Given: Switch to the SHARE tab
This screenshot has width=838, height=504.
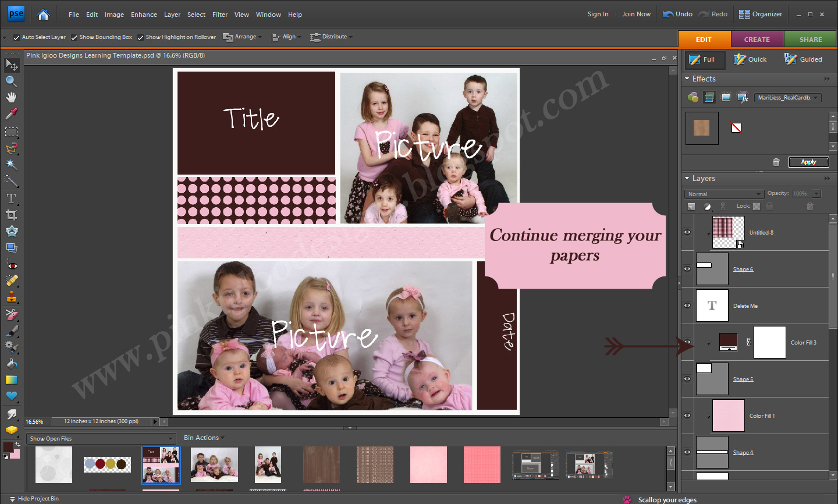Looking at the screenshot, I should pos(811,40).
